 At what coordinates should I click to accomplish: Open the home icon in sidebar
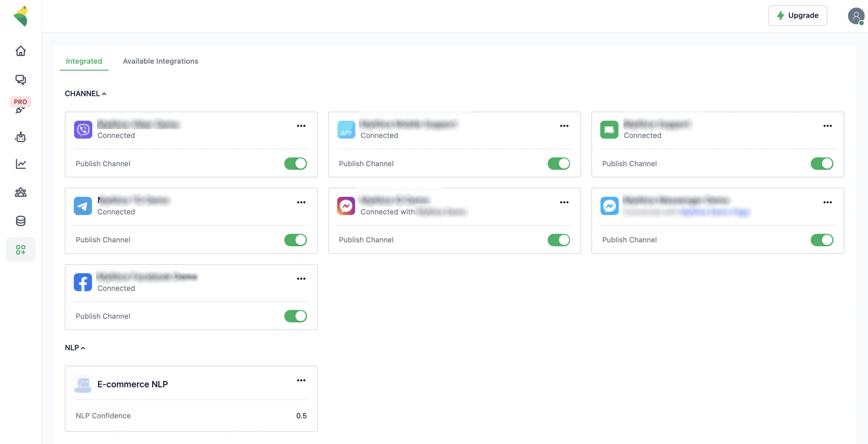pos(21,51)
